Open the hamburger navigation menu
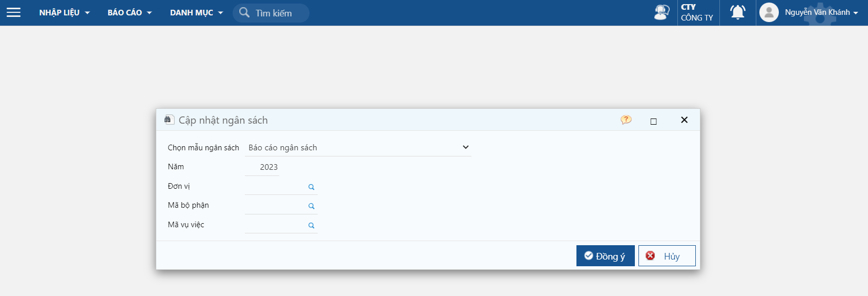Viewport: 868px width, 296px height. pyautogui.click(x=14, y=12)
